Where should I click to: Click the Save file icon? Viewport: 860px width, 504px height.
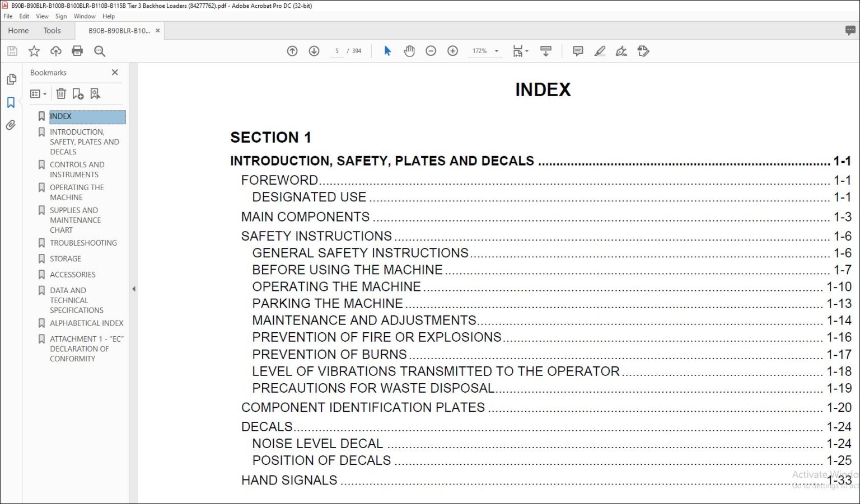pyautogui.click(x=12, y=51)
